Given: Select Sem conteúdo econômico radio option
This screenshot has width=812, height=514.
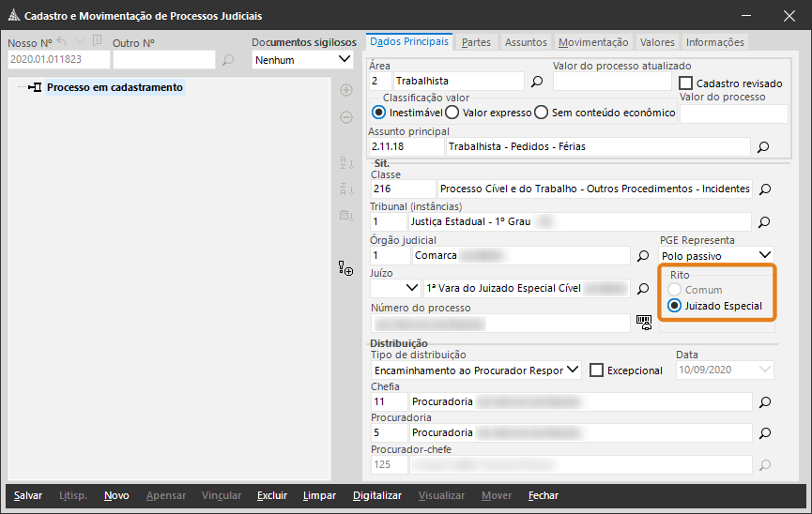Looking at the screenshot, I should pyautogui.click(x=540, y=113).
